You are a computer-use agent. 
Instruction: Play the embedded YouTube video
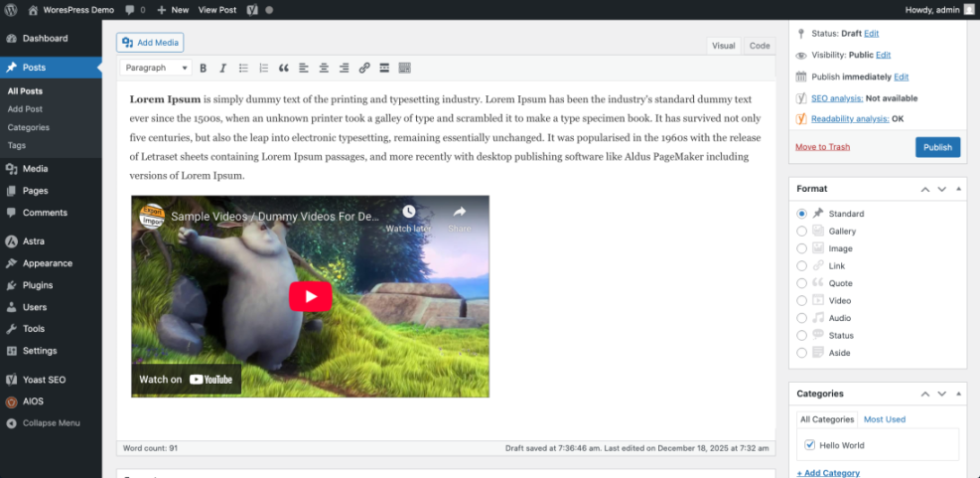(311, 296)
